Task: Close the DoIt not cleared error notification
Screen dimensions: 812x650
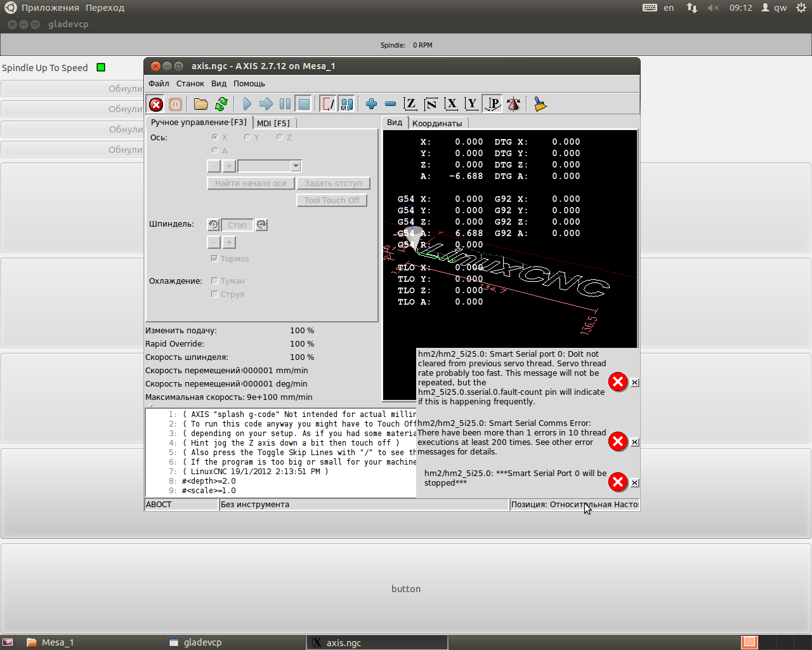Action: pyautogui.click(x=635, y=382)
